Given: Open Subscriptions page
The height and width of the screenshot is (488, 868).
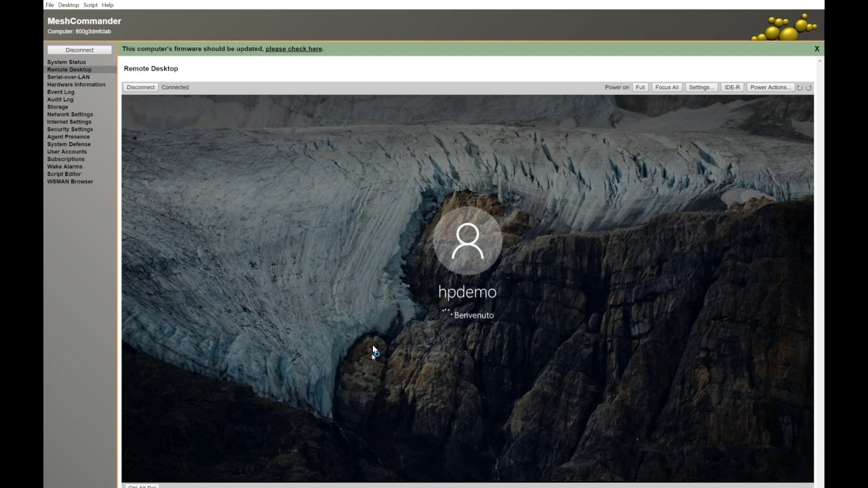Looking at the screenshot, I should point(66,159).
